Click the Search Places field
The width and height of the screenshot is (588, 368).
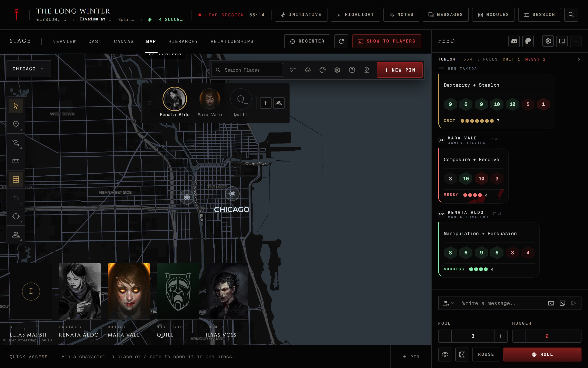tap(247, 70)
